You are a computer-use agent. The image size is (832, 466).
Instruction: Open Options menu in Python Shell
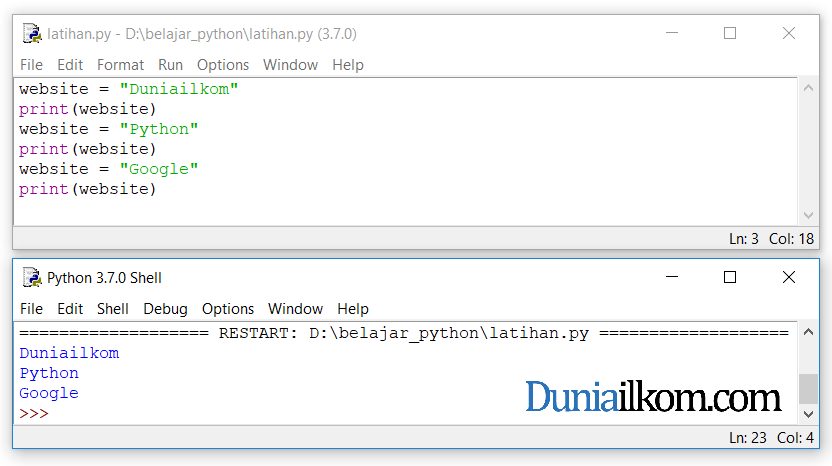pyautogui.click(x=228, y=309)
